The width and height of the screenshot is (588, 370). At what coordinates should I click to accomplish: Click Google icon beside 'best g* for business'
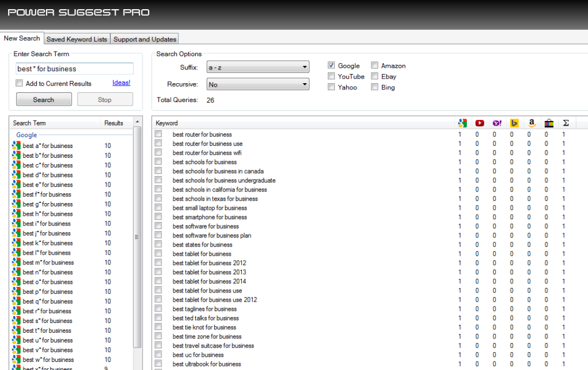point(16,204)
